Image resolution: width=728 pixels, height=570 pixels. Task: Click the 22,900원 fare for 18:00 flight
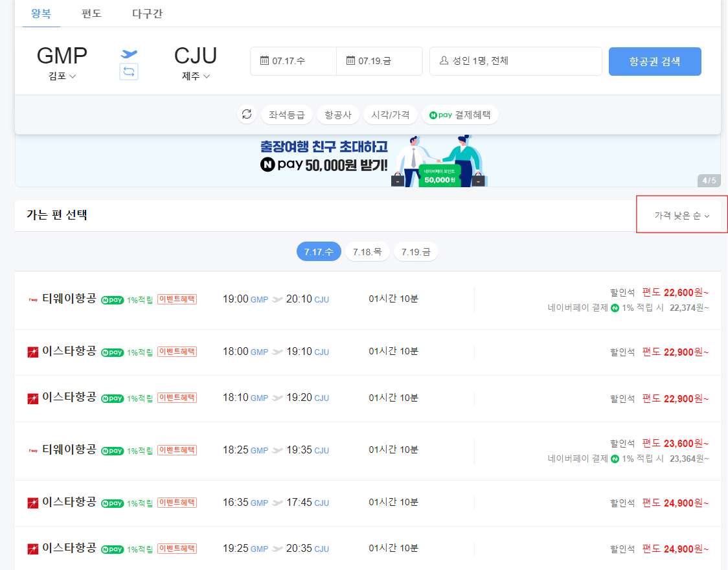click(x=676, y=352)
